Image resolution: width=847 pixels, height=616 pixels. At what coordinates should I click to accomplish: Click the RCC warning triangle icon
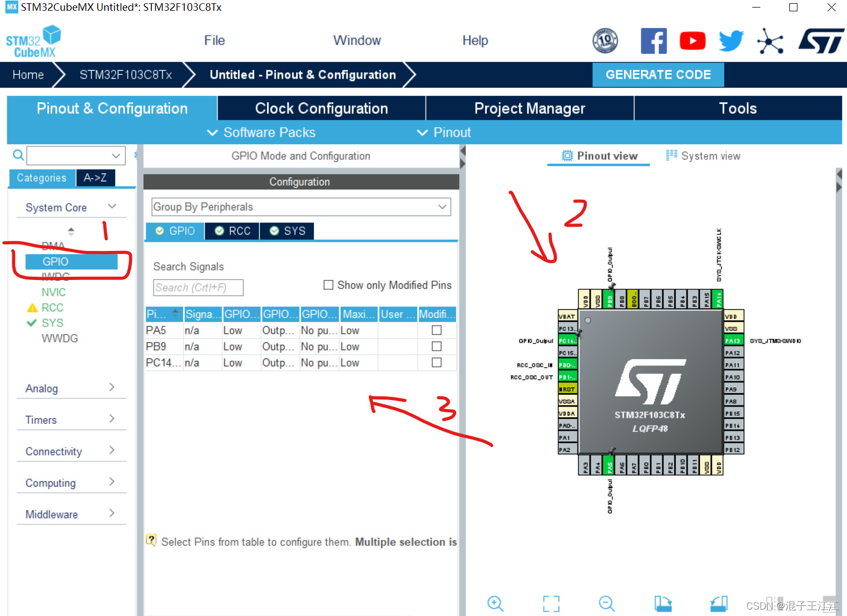(x=32, y=308)
